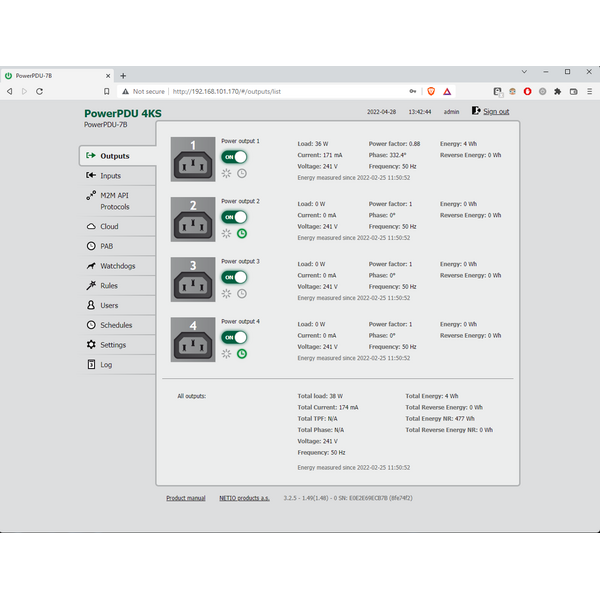This screenshot has height=600, width=600.
Task: Click the NETIO products a.s. link
Action: point(245,497)
